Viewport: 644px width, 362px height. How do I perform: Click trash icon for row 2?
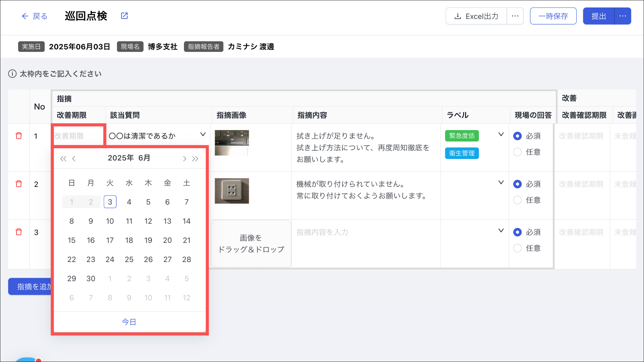coord(19,184)
